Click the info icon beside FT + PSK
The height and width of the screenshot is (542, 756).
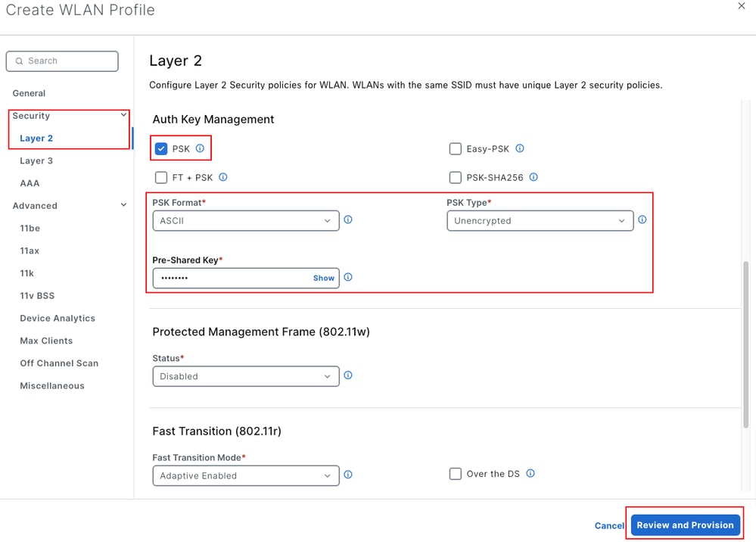[222, 177]
